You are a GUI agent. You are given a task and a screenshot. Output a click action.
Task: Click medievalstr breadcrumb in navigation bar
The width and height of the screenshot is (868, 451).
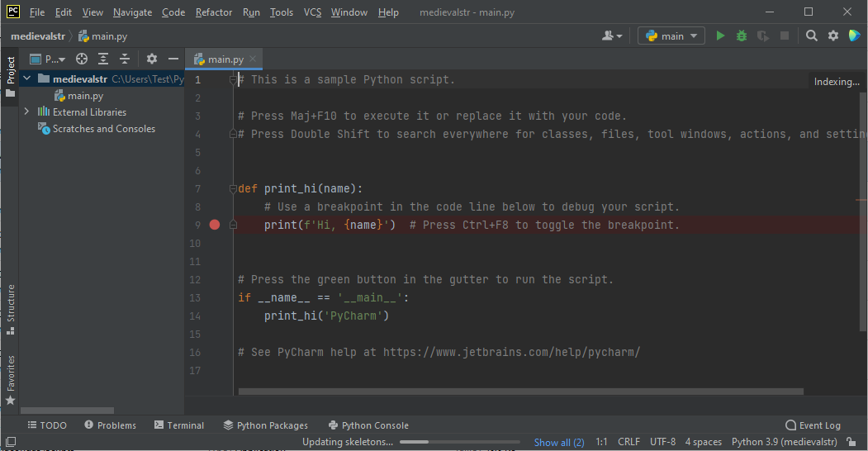pyautogui.click(x=38, y=36)
